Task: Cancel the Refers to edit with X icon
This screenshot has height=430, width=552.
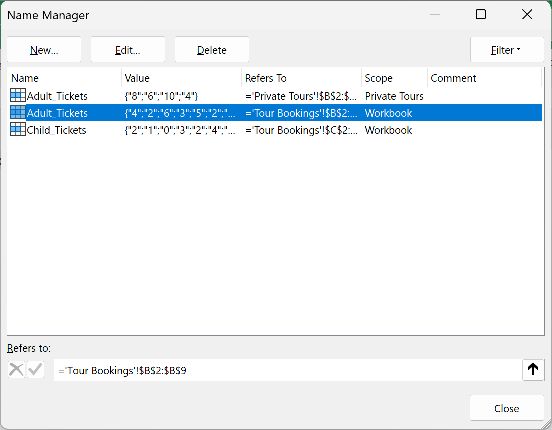Action: pyautogui.click(x=16, y=370)
